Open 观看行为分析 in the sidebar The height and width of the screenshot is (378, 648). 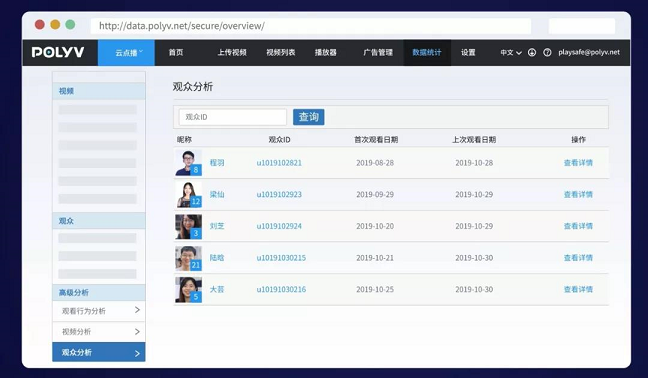(99, 311)
